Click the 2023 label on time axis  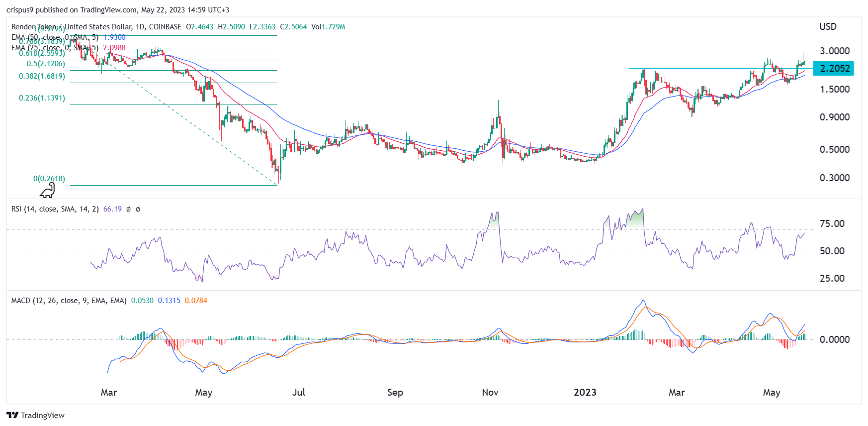tap(585, 392)
